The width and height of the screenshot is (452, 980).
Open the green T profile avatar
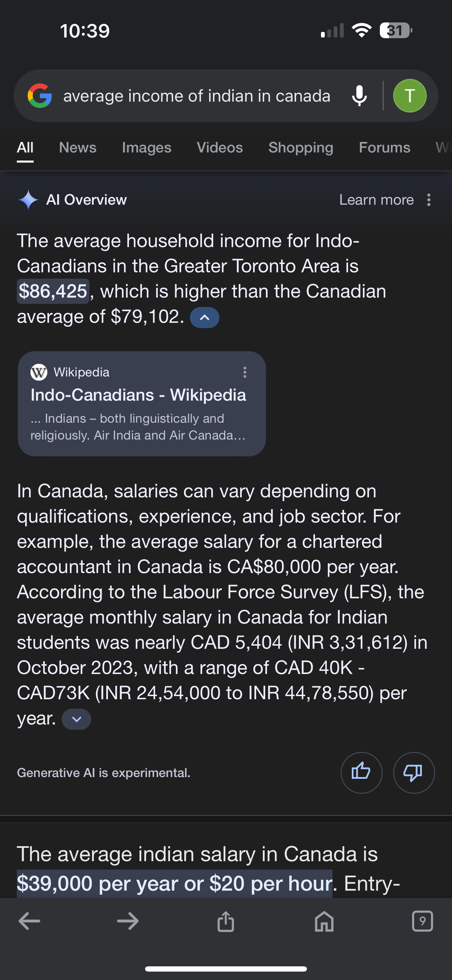pyautogui.click(x=409, y=95)
